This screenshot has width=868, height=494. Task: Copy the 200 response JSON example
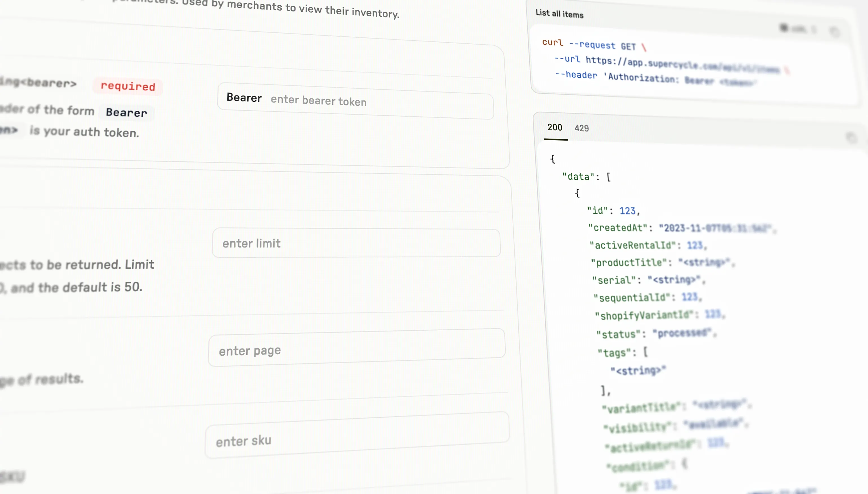click(x=852, y=138)
